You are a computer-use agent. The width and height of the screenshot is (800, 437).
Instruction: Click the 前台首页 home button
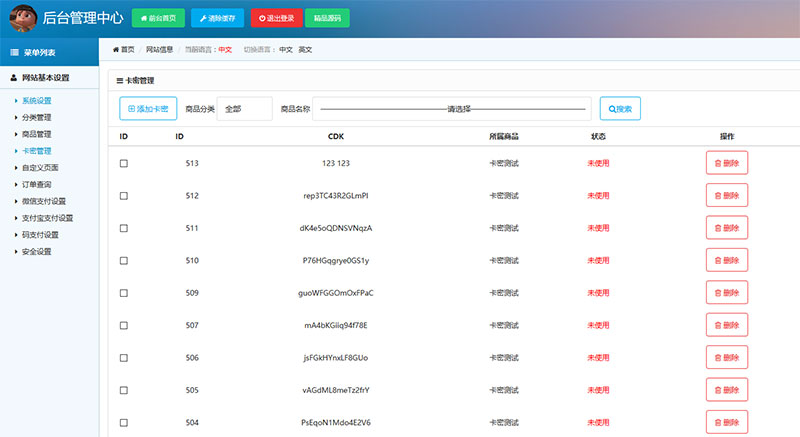tap(158, 18)
